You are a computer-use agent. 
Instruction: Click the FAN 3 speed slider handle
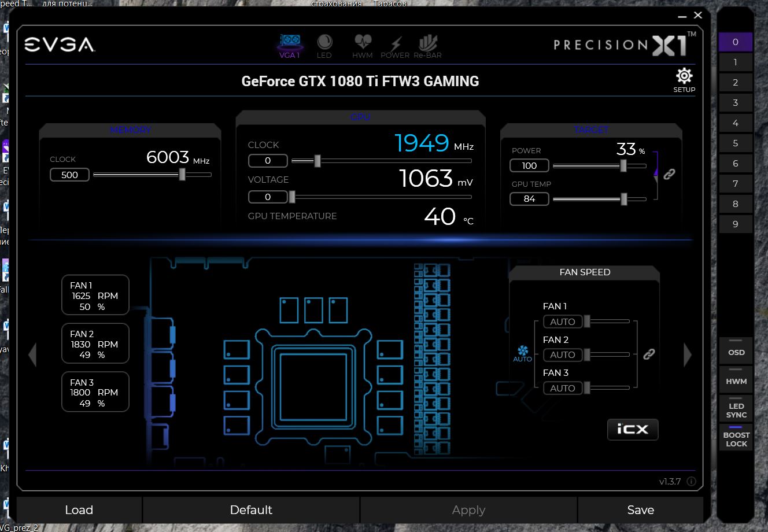coord(587,387)
